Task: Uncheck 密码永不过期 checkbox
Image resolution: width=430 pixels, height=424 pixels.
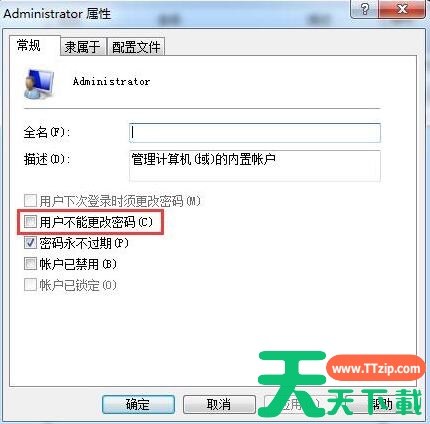Action: [x=30, y=243]
